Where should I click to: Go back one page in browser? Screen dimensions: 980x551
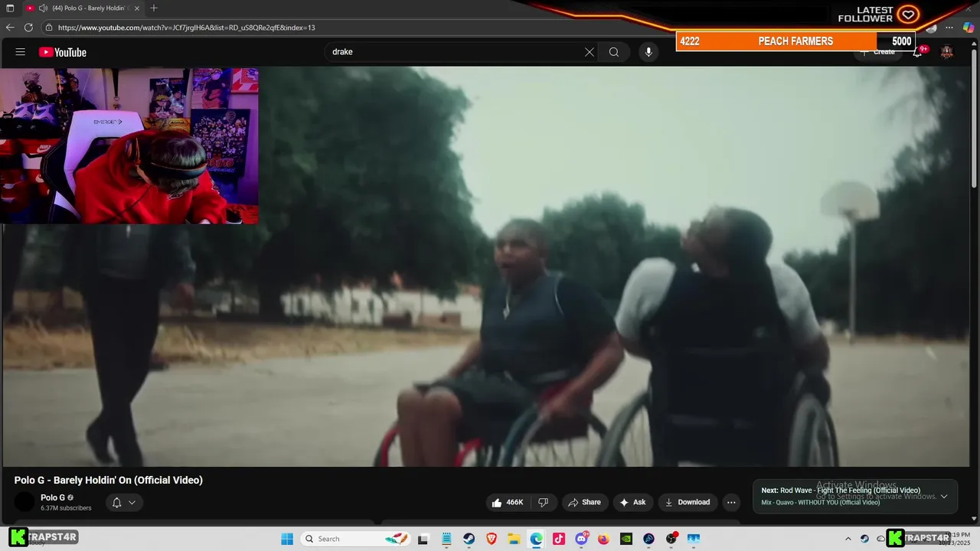tap(10, 28)
